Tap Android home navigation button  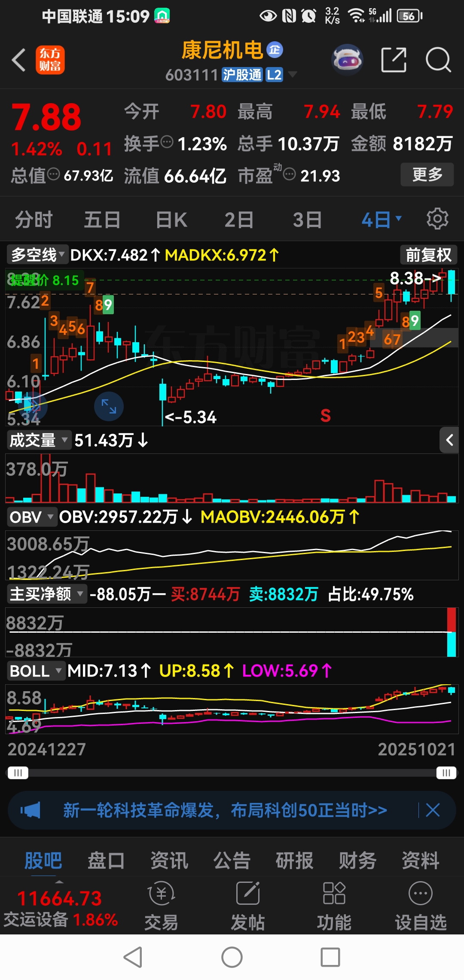click(232, 957)
